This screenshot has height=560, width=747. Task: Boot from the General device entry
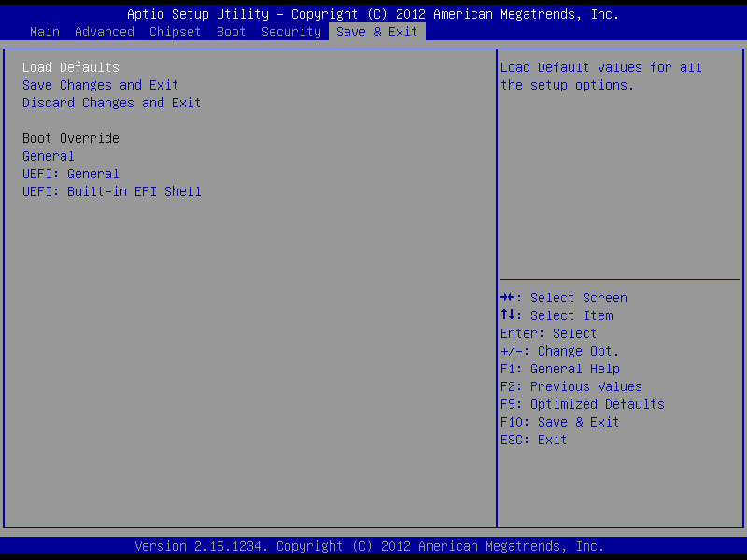[49, 156]
